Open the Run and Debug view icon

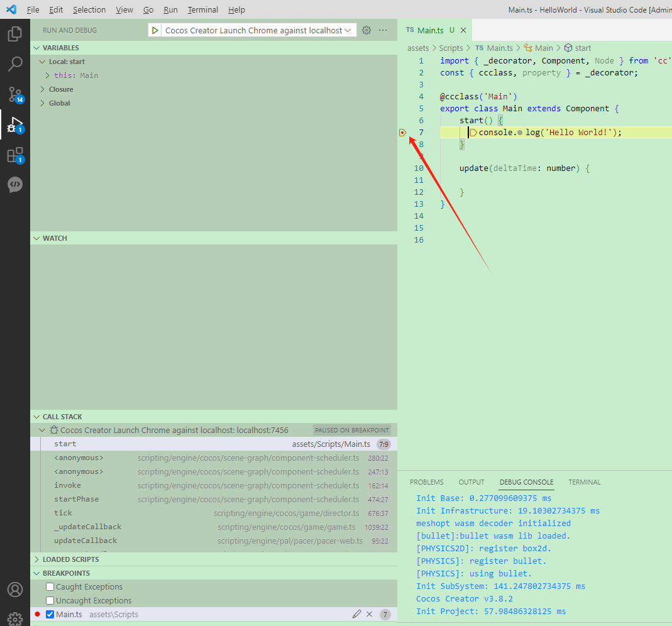(15, 124)
